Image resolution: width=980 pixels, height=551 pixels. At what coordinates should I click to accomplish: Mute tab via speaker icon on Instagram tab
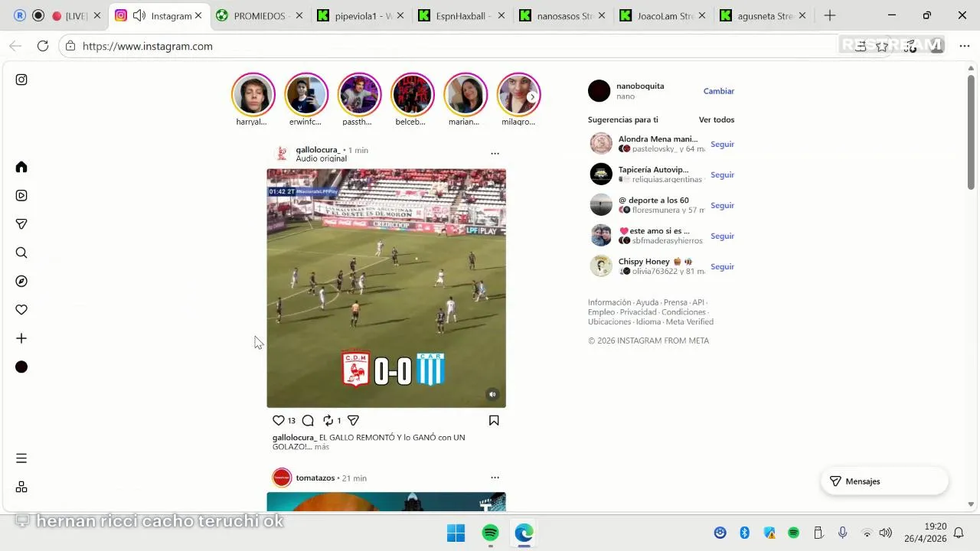pyautogui.click(x=139, y=15)
